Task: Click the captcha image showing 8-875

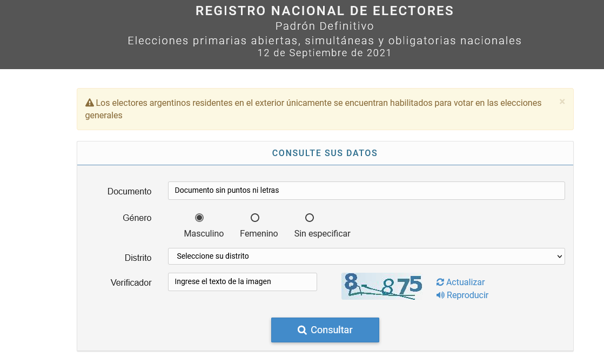Action: click(382, 286)
